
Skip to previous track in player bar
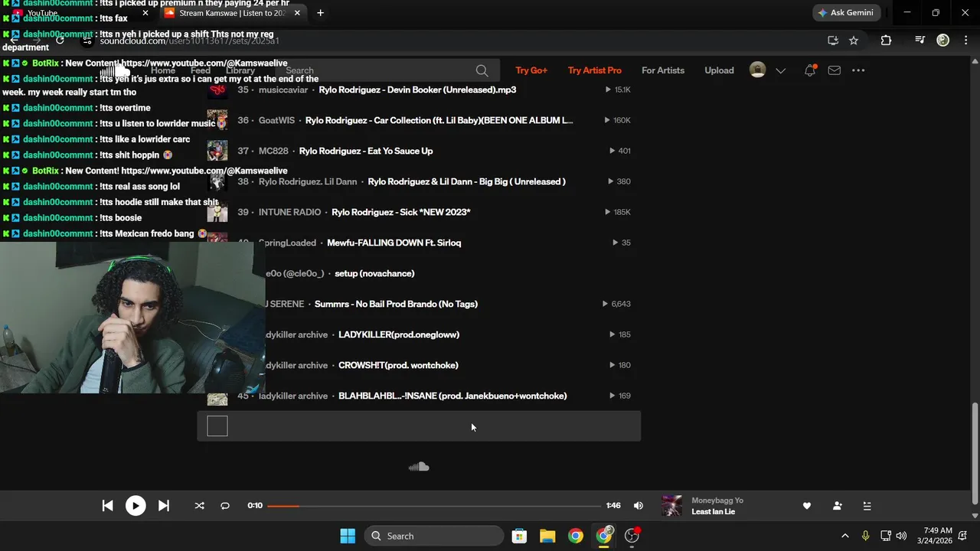108,506
